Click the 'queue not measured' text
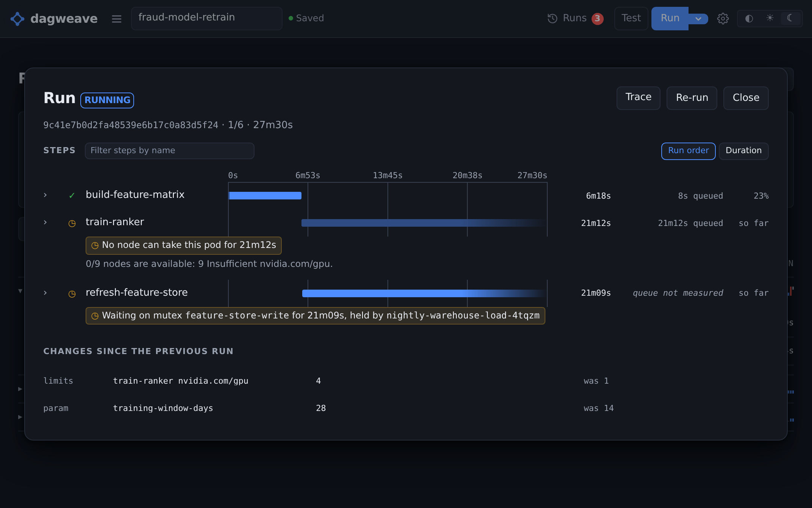Screen dimensions: 812x508 pyautogui.click(x=678, y=293)
